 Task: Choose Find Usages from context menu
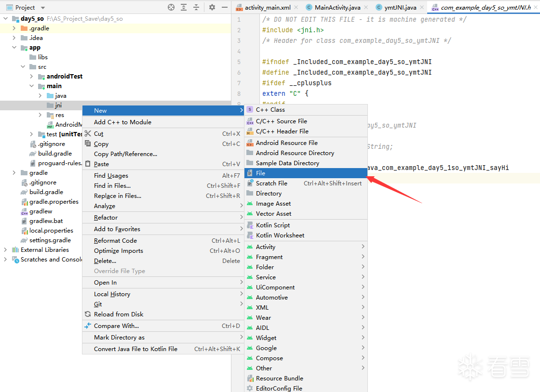[163, 176]
